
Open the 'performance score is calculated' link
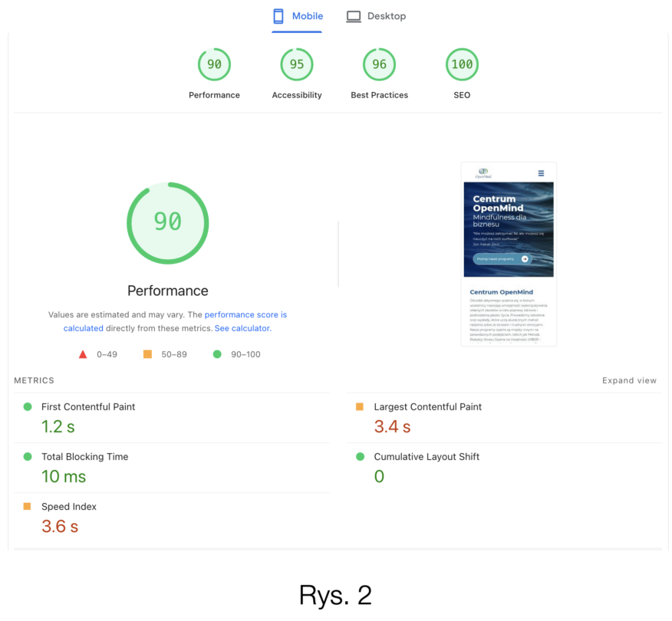(x=245, y=315)
